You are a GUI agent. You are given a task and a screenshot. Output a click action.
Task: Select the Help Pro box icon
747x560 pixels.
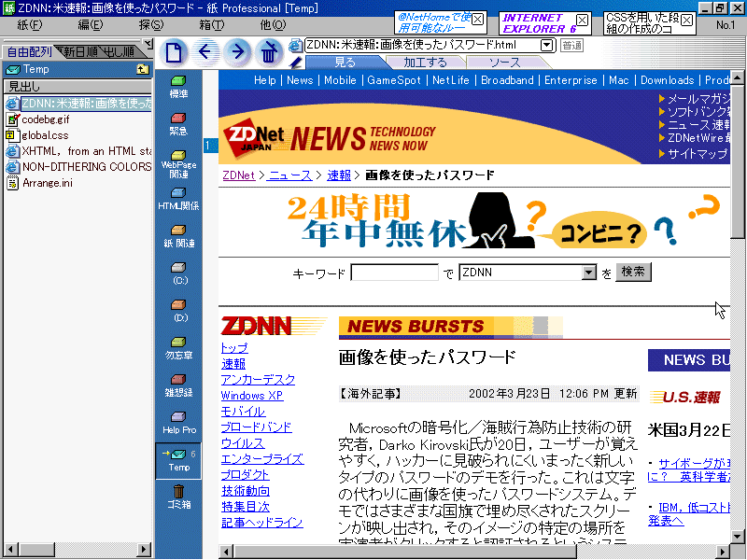click(177, 420)
